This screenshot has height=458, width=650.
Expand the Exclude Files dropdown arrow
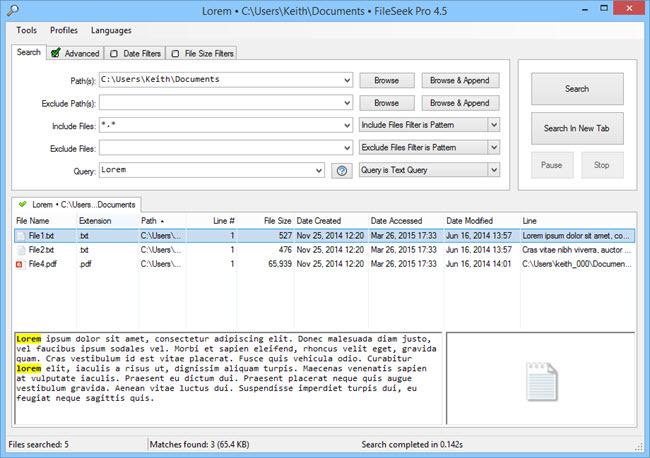[347, 148]
